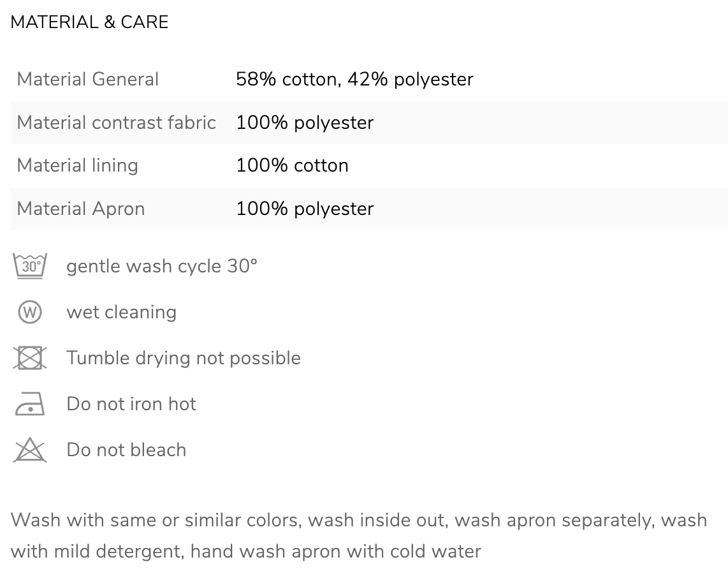This screenshot has height=578, width=728.
Task: Click the iron with one dot icon
Action: pyautogui.click(x=30, y=404)
